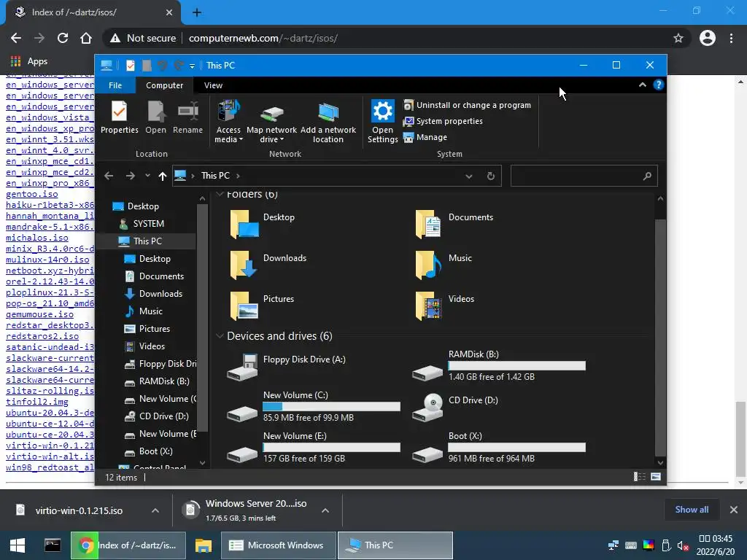Open the Downloads folder in main pane
747x560 pixels.
(268, 265)
